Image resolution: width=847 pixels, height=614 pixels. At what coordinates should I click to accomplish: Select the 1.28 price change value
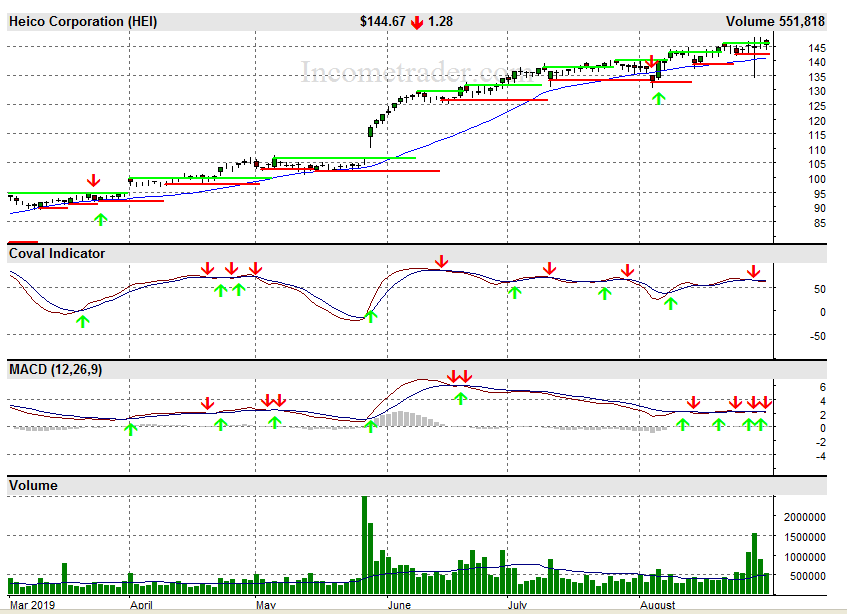click(440, 22)
